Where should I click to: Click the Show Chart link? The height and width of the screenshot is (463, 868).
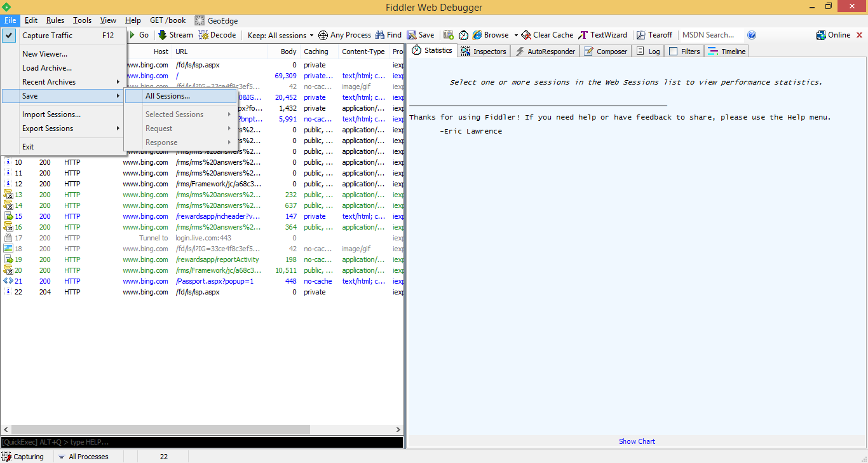(636, 441)
